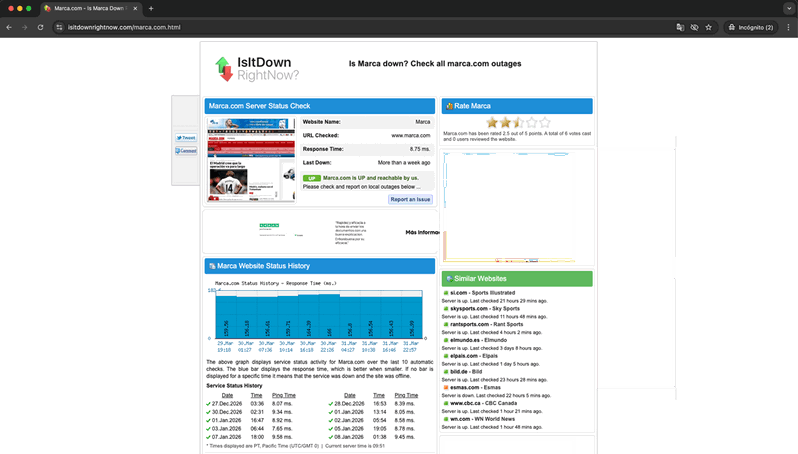
Task: Click the browser back arrow
Action: tap(9, 27)
